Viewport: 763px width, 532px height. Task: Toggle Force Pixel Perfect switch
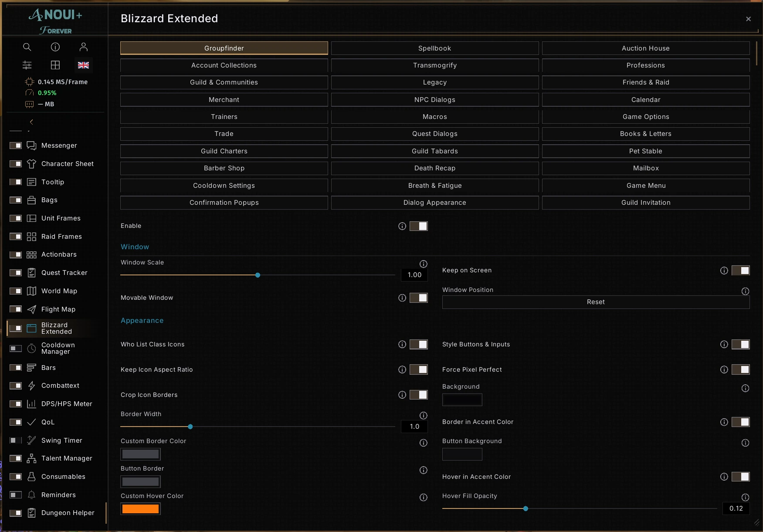[x=740, y=370]
